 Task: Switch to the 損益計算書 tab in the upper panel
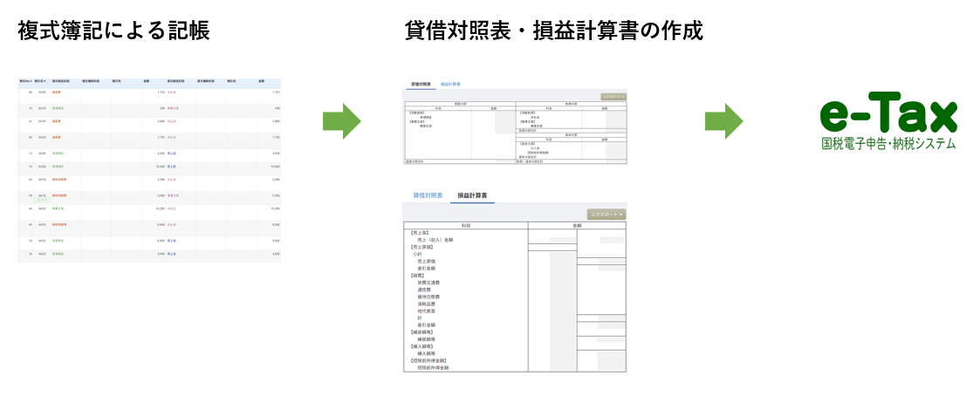[450, 84]
